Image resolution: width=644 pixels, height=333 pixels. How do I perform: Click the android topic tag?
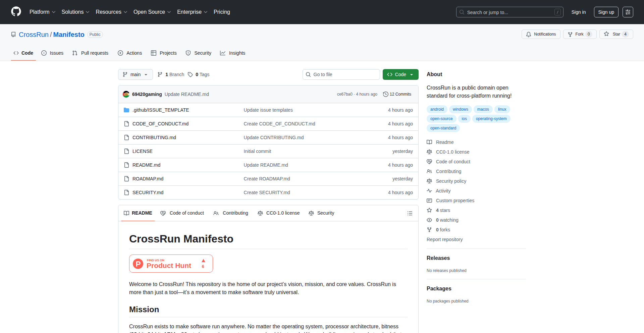pos(437,109)
